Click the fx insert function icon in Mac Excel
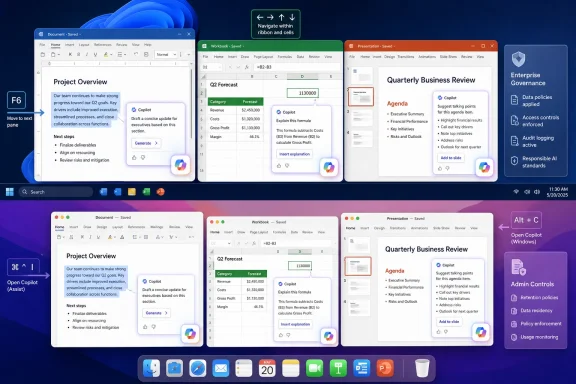 coord(254,243)
